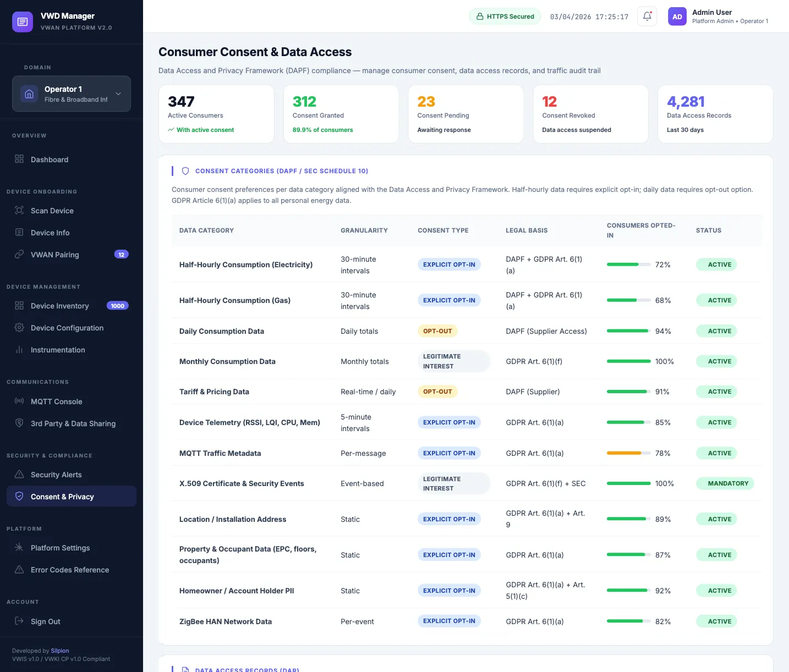Click the 3rd Party & Data Sharing icon
Viewport: 789px width, 672px height.
[19, 423]
